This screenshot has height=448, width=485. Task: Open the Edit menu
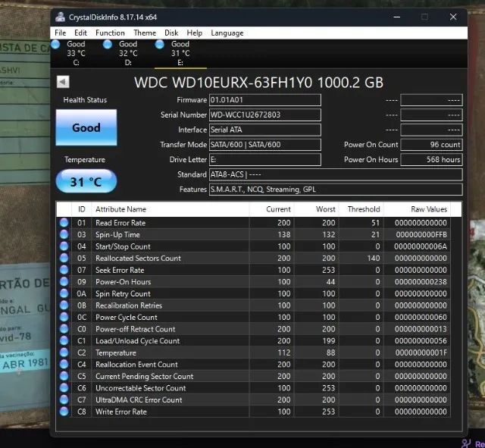click(80, 33)
